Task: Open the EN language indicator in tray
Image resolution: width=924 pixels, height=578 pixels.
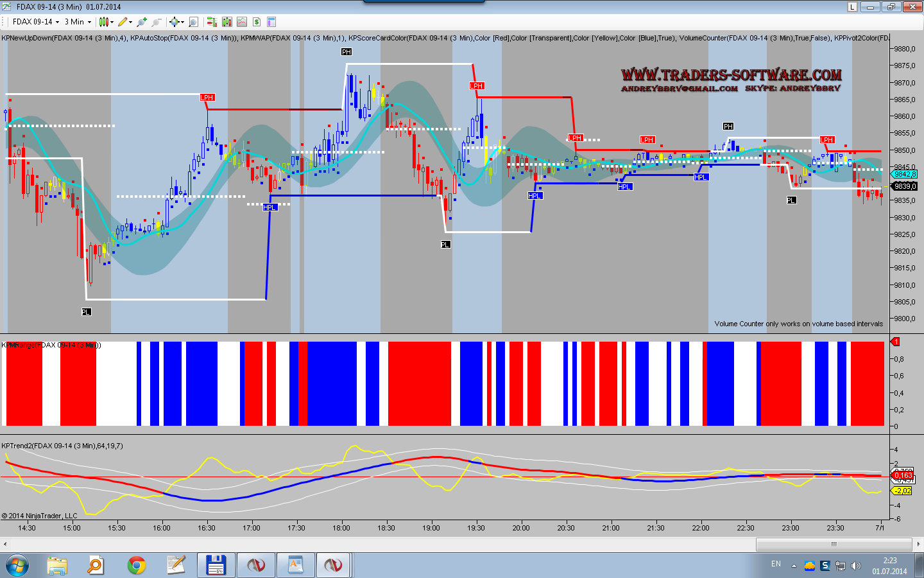Action: [776, 565]
